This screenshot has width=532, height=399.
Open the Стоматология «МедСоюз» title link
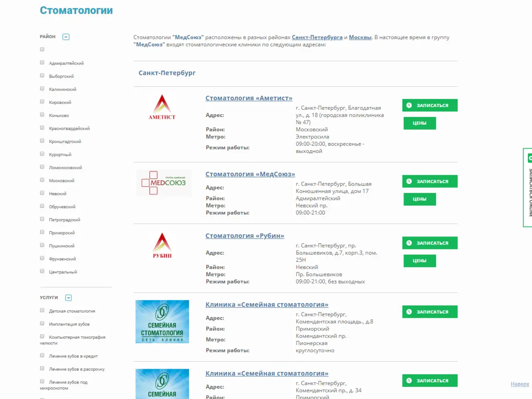(250, 174)
